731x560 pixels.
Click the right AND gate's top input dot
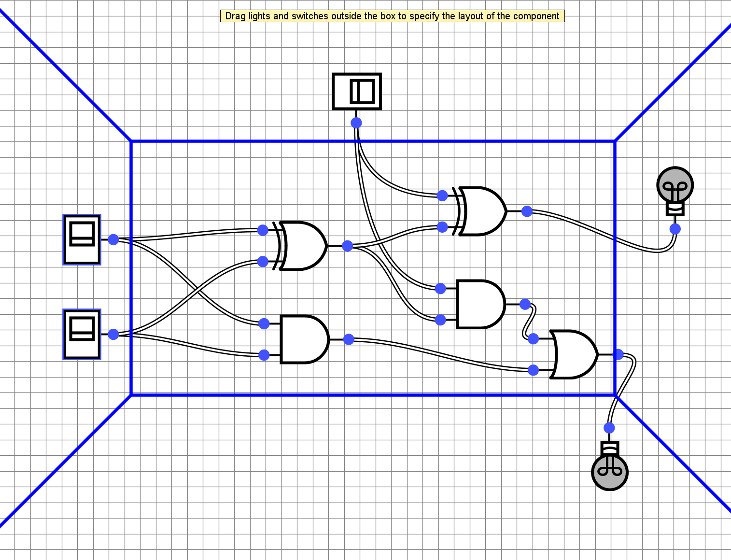[440, 289]
